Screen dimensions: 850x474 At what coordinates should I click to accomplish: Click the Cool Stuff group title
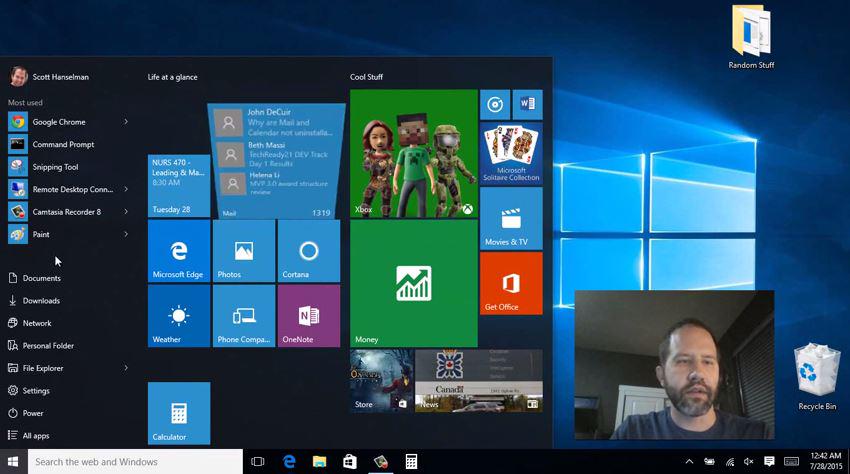tap(366, 77)
